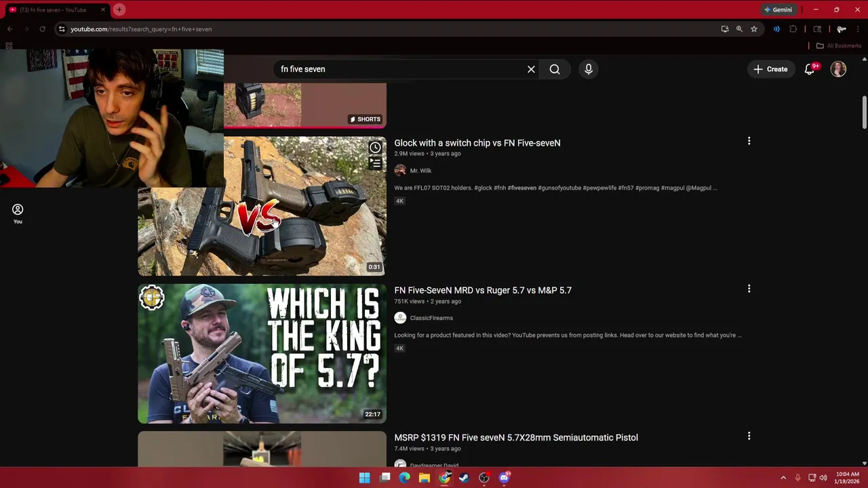Screen dimensions: 868x488
Task: Open the Shorts thumbnail at the top
Action: point(304,105)
